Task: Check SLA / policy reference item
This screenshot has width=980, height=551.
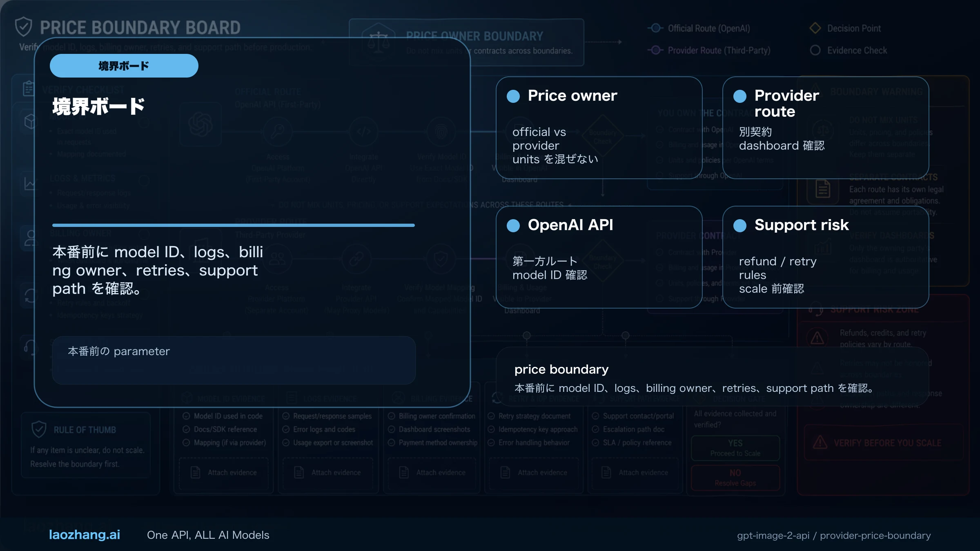Action: [595, 442]
